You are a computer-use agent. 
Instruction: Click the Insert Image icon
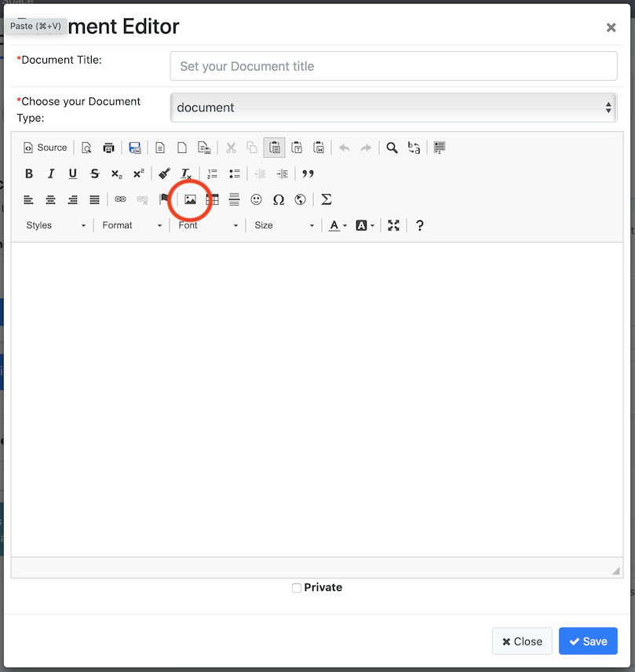(190, 199)
